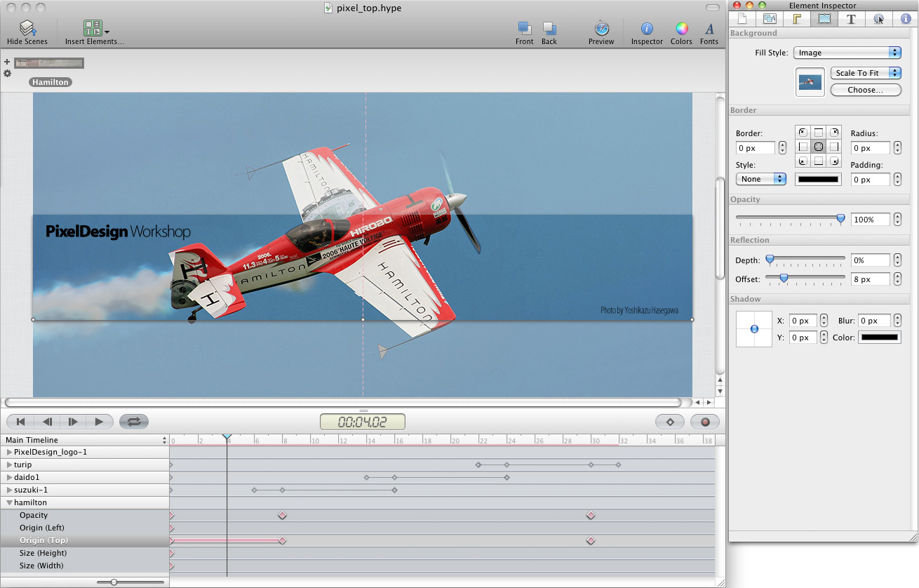Expand the turip timeline row
The image size is (919, 588).
click(x=9, y=465)
